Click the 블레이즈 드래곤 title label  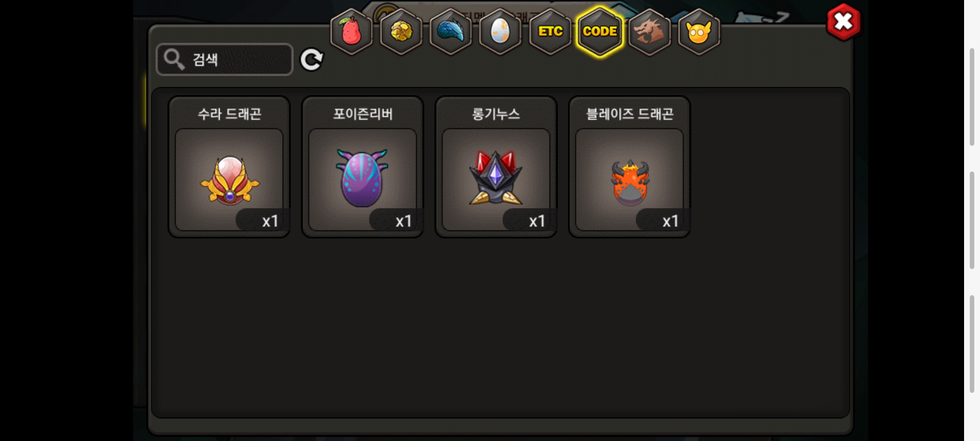point(629,114)
